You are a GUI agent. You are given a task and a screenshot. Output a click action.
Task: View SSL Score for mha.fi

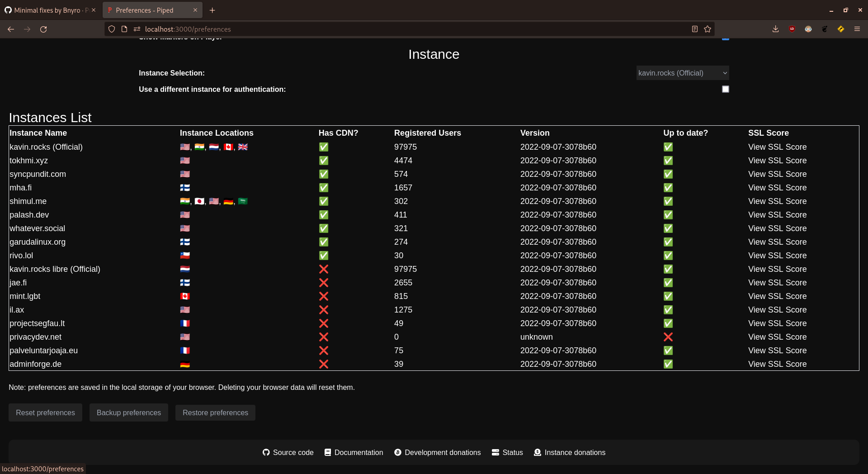777,188
